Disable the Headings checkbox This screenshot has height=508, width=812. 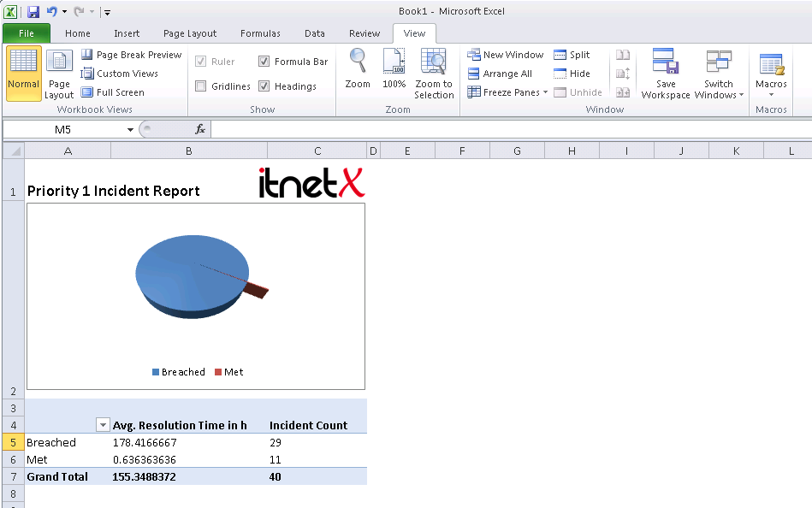[x=264, y=86]
